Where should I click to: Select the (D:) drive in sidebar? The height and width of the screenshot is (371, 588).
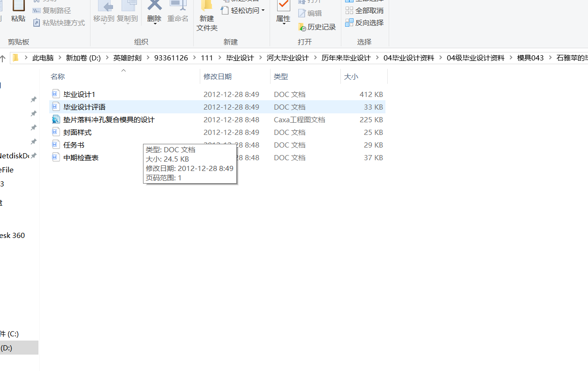tap(19, 348)
